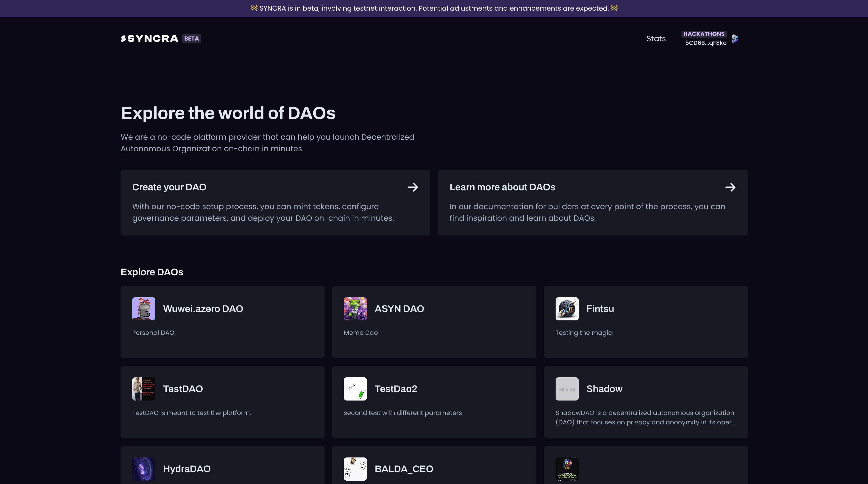
Task: Click the 5CD6B...qF8ko wallet address
Action: (706, 43)
